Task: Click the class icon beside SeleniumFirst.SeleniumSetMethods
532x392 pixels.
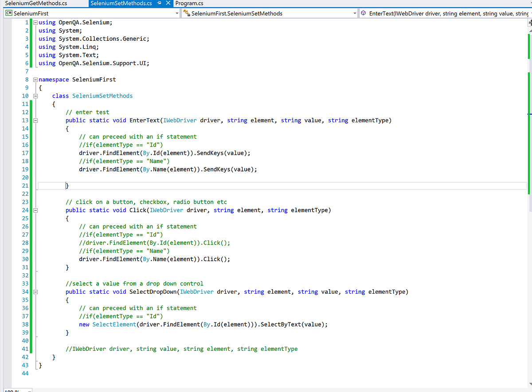Action: [188, 13]
